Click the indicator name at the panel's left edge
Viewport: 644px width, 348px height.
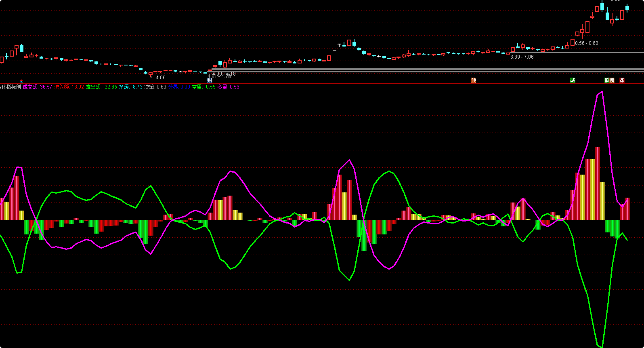pyautogui.click(x=10, y=87)
